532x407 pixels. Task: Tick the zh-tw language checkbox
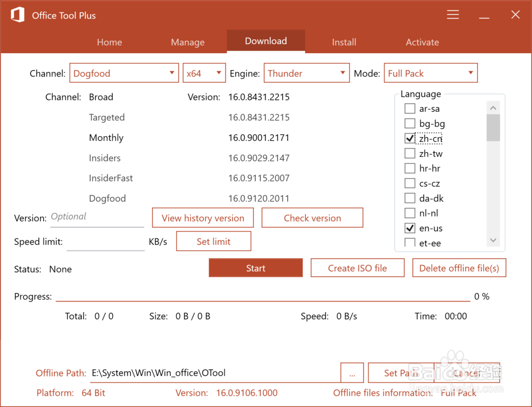[410, 153]
